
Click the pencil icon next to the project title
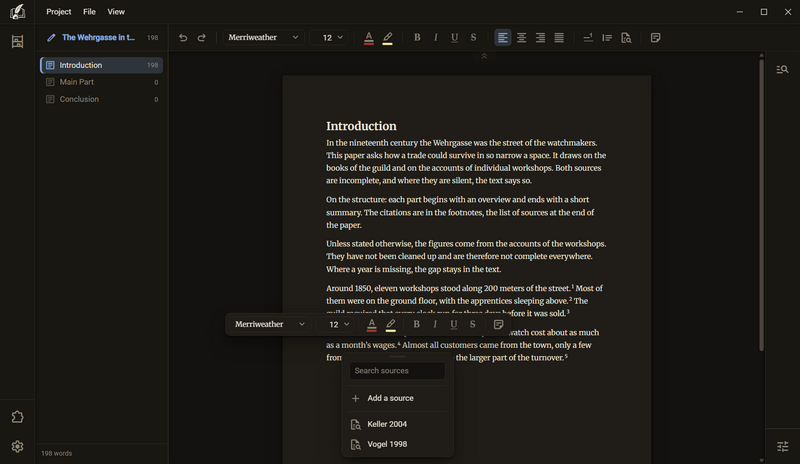click(51, 38)
